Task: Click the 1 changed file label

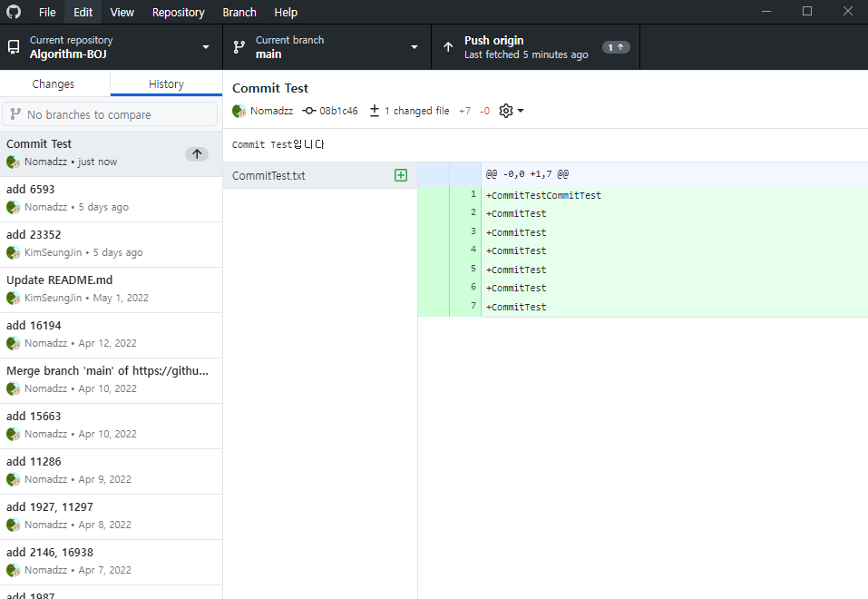Action: click(x=417, y=111)
